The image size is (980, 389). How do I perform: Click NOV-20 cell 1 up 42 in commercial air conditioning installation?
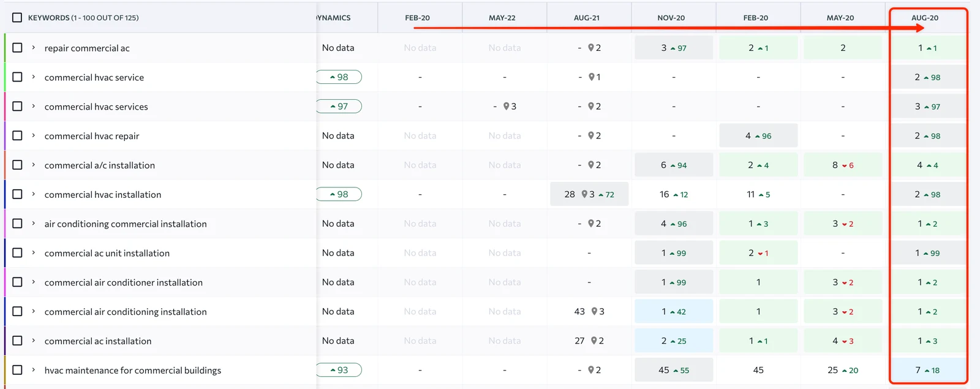[x=674, y=311]
